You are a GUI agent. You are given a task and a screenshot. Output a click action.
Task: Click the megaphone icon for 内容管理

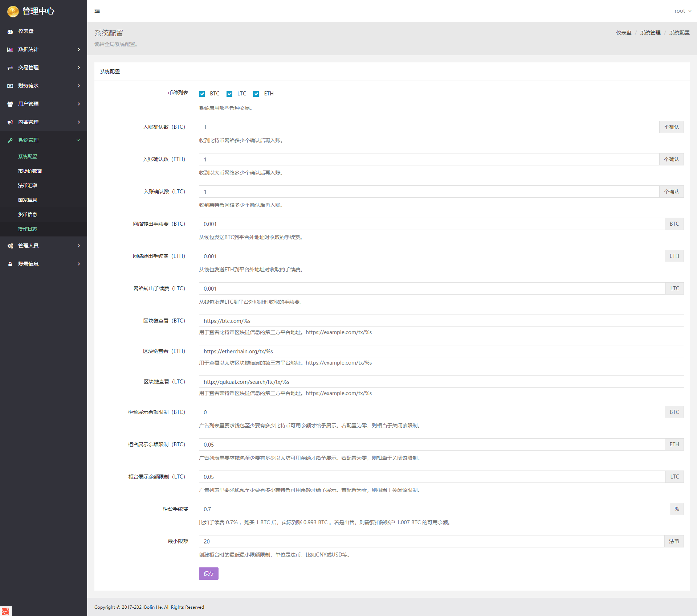10,122
